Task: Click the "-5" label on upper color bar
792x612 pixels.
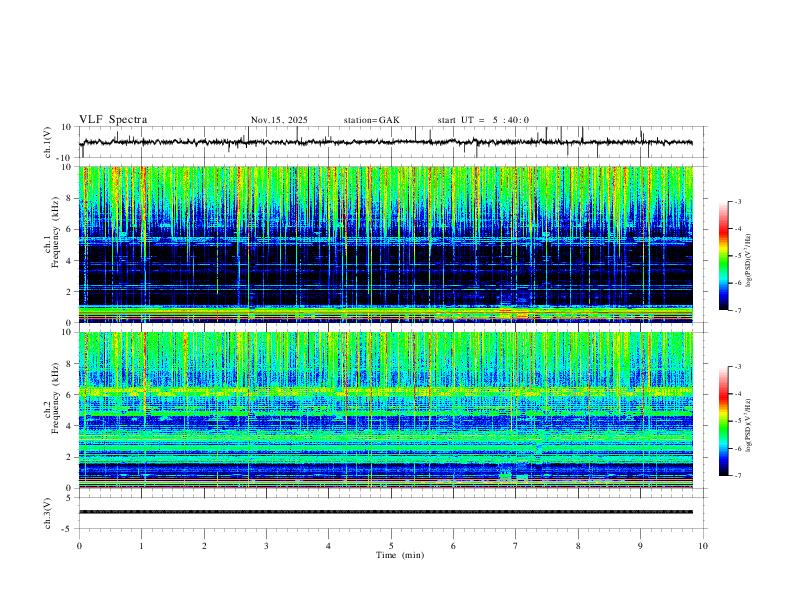Action: (x=737, y=256)
